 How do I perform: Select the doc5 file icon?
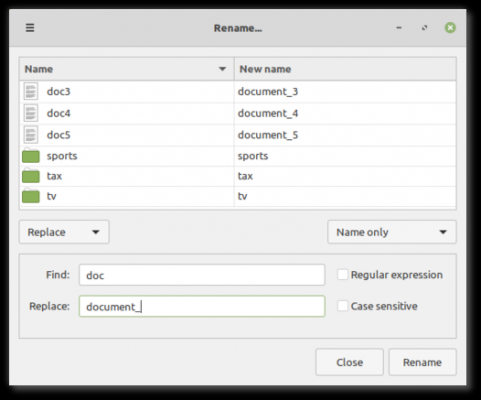point(31,135)
